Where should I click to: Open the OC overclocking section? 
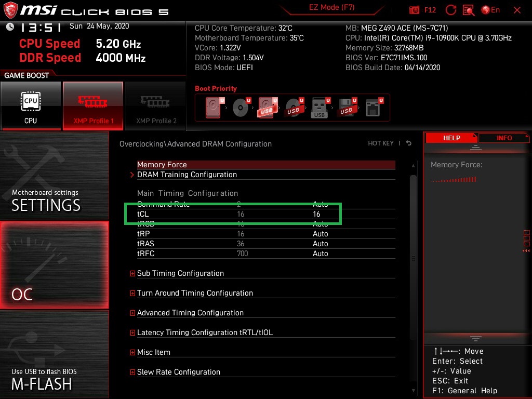[54, 265]
